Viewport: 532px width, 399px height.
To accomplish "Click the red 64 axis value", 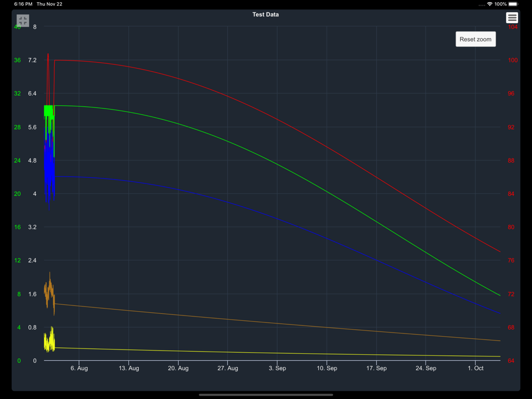I will [511, 361].
